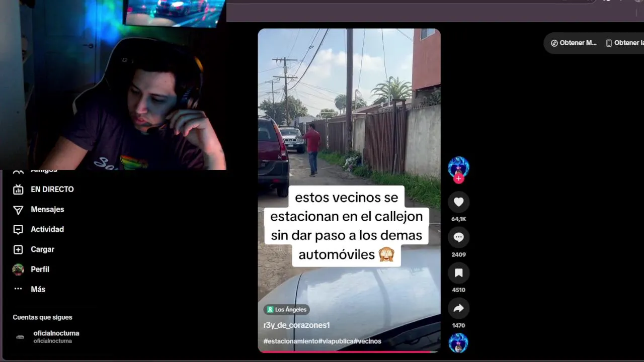Save video with bookmark icon

[458, 273]
